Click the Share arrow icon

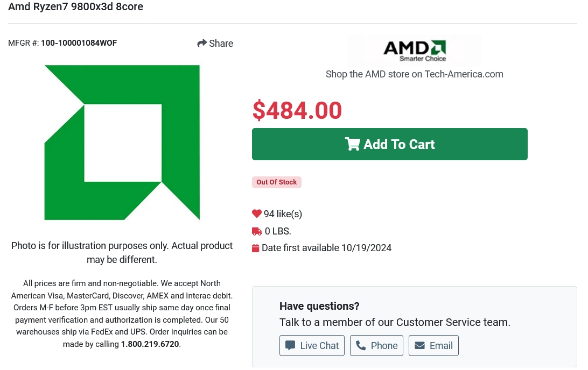(202, 44)
